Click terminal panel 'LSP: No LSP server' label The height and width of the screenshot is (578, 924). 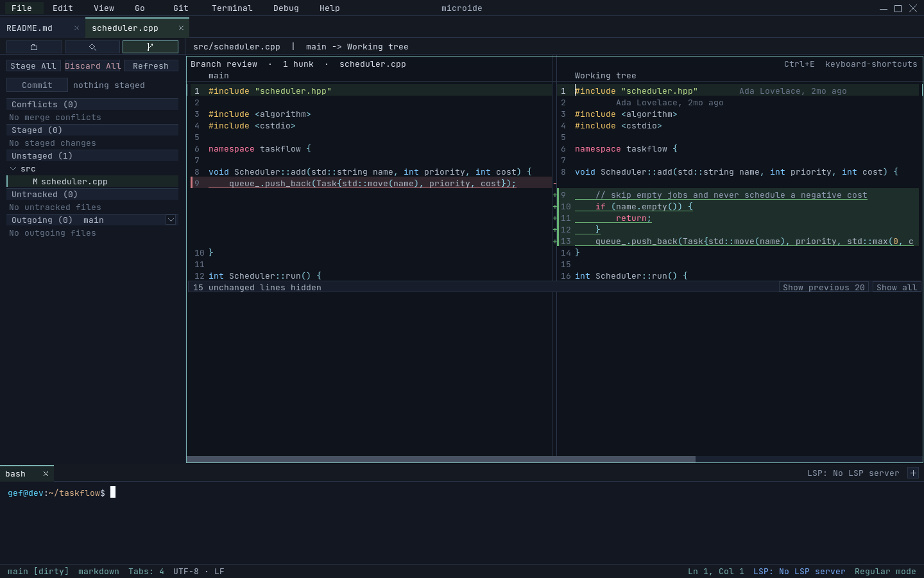853,473
